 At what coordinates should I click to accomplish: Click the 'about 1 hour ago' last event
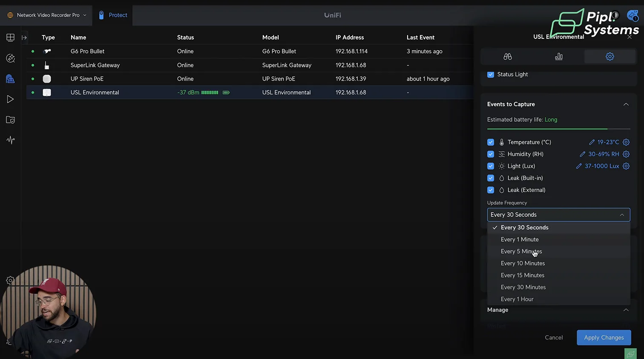(428, 79)
